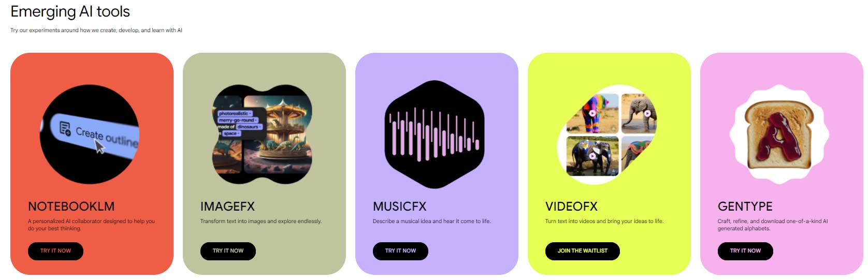
Task: Launch MusicFX via TRY IT NOW
Action: point(400,251)
